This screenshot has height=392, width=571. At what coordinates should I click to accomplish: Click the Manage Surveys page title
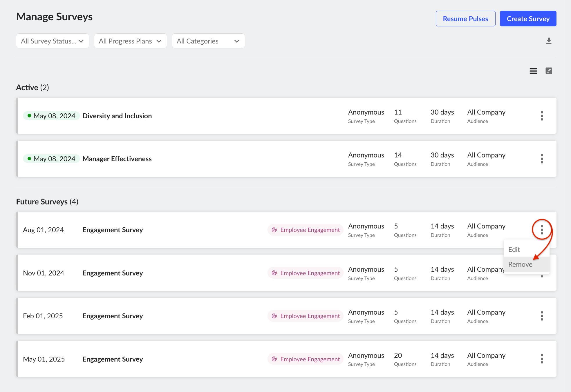pos(54,17)
